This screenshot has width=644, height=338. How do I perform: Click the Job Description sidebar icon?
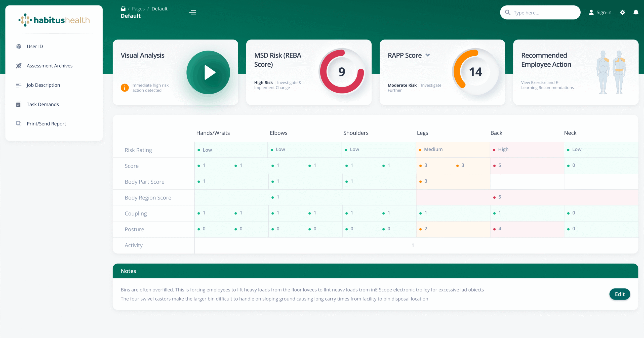tap(19, 85)
